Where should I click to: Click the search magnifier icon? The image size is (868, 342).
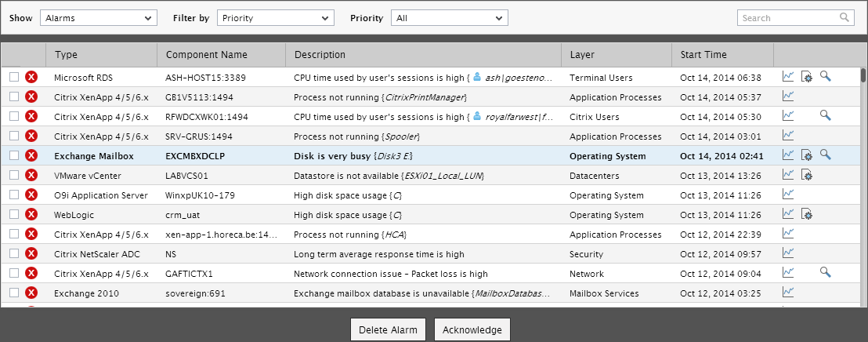click(x=844, y=17)
